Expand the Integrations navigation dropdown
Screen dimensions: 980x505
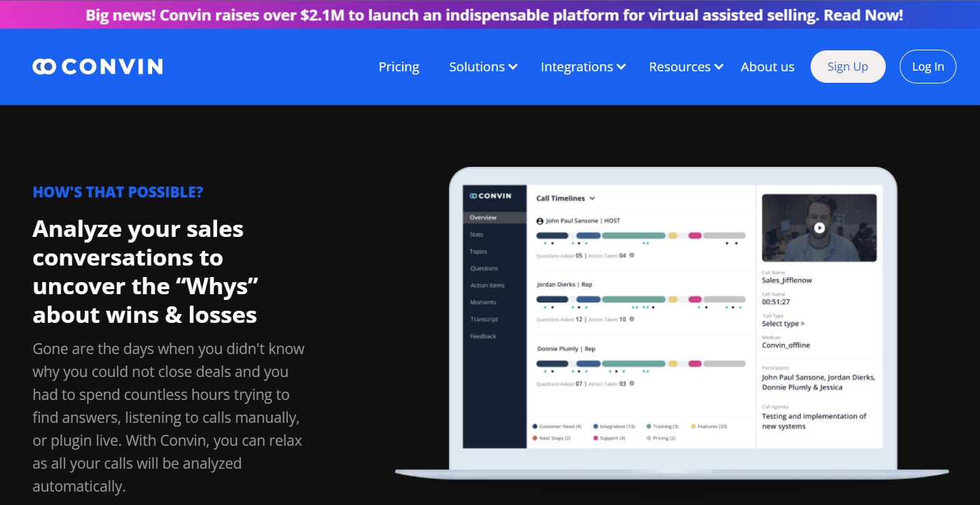point(583,66)
